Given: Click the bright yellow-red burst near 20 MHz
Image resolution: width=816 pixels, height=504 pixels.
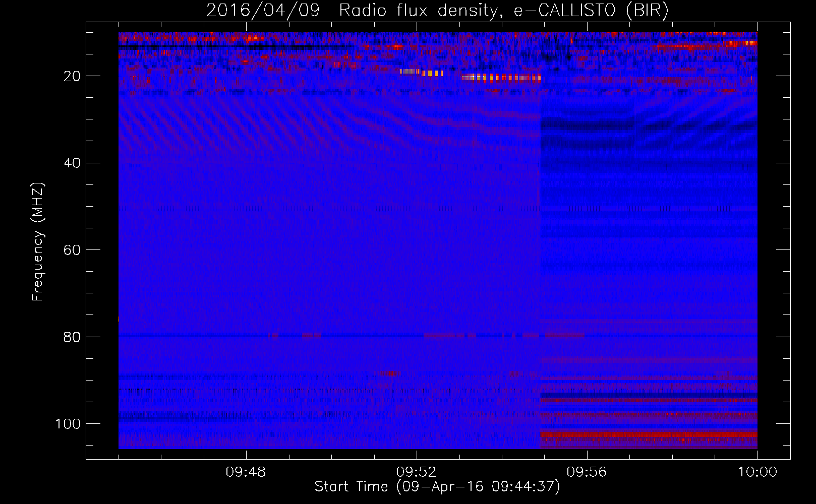Looking at the screenshot, I should pyautogui.click(x=501, y=77).
